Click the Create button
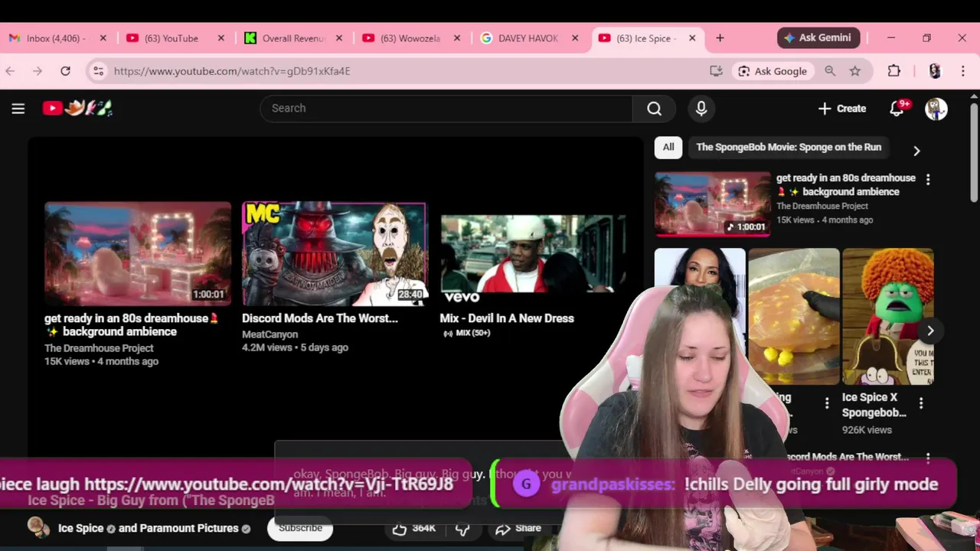 pos(842,109)
